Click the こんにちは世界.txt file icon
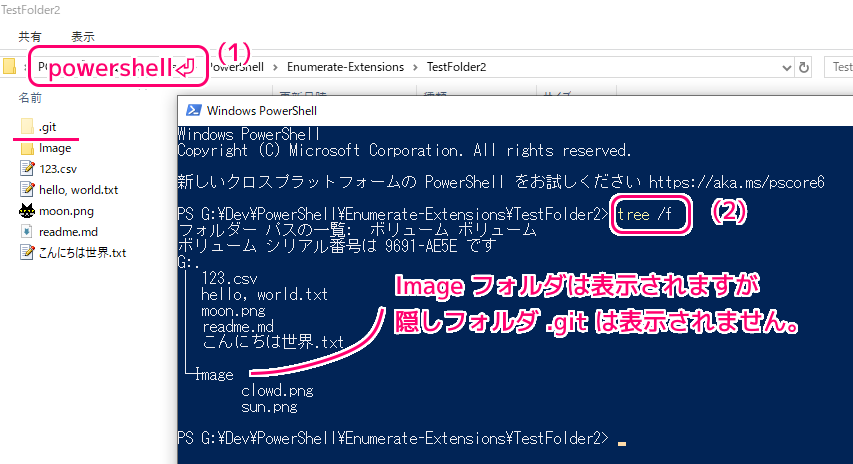 [x=27, y=252]
